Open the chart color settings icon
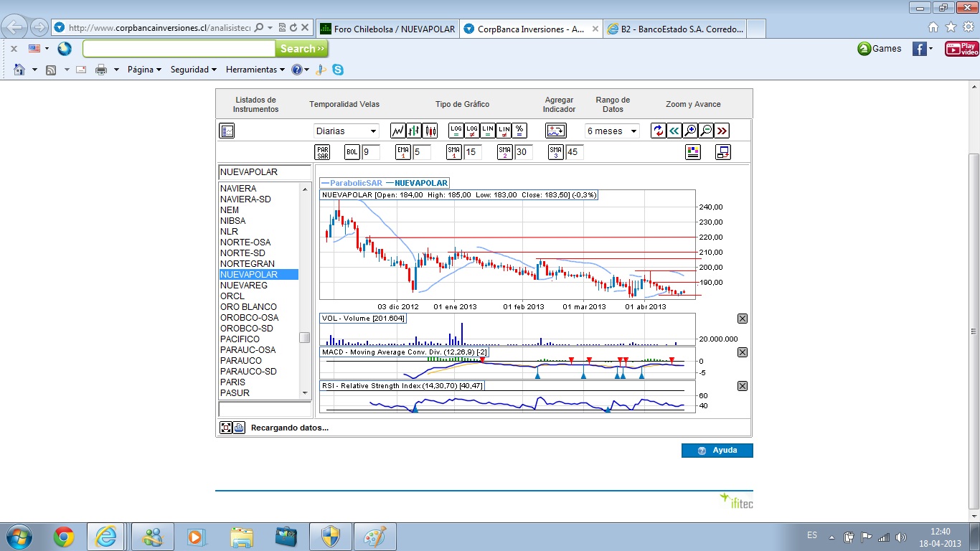 click(693, 152)
